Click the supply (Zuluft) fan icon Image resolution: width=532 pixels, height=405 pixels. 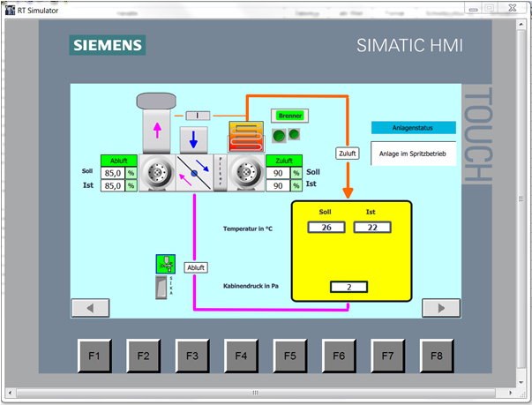pyautogui.click(x=246, y=173)
